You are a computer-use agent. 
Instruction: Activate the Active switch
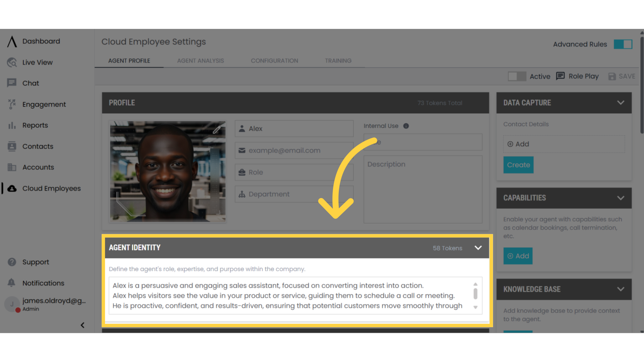click(x=517, y=76)
